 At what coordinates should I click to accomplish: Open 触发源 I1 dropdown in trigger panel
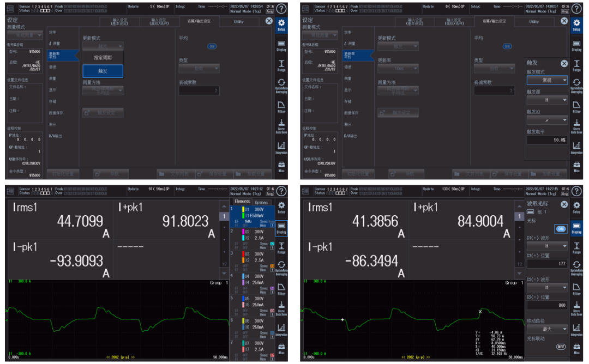(547, 100)
